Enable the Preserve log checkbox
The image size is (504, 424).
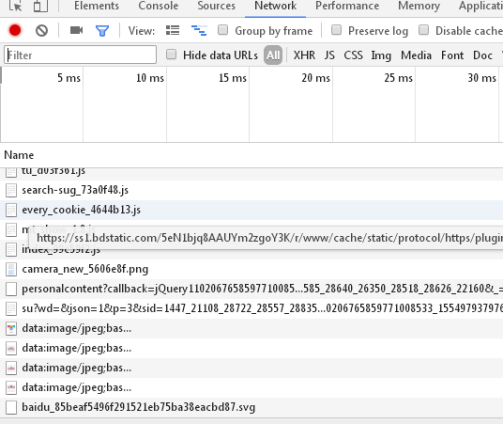[336, 30]
